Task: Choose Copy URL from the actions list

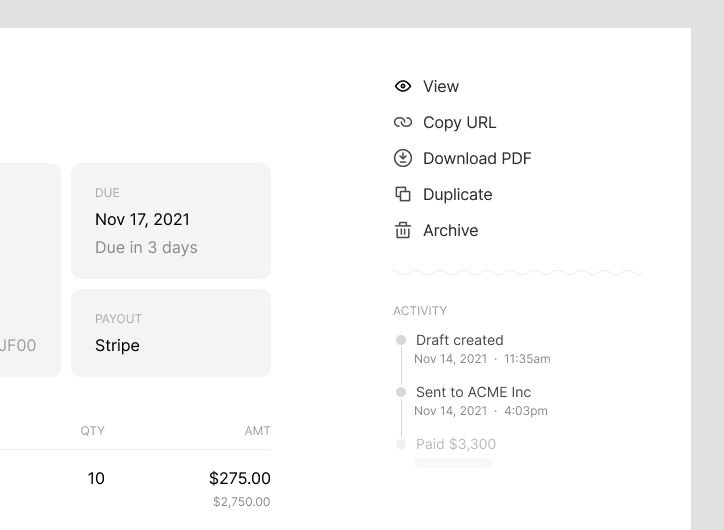Action: tap(459, 123)
